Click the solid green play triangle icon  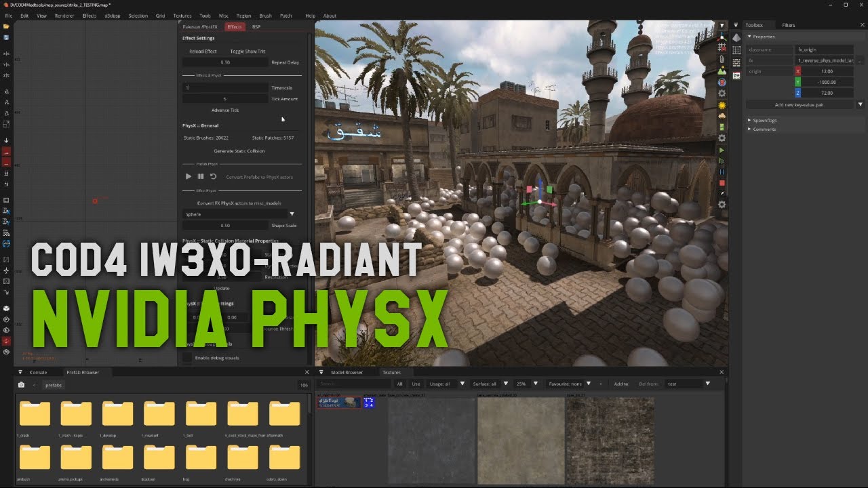pyautogui.click(x=722, y=150)
